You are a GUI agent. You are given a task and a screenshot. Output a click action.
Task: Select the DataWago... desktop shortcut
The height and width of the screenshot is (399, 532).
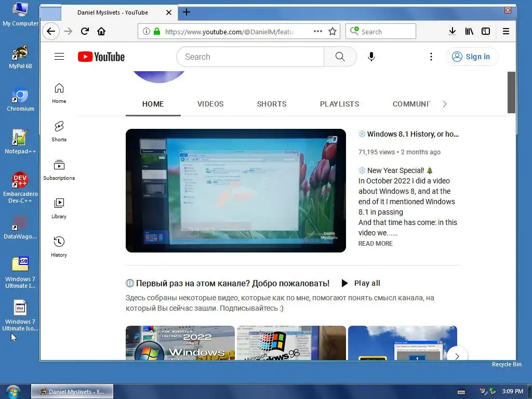20,228
